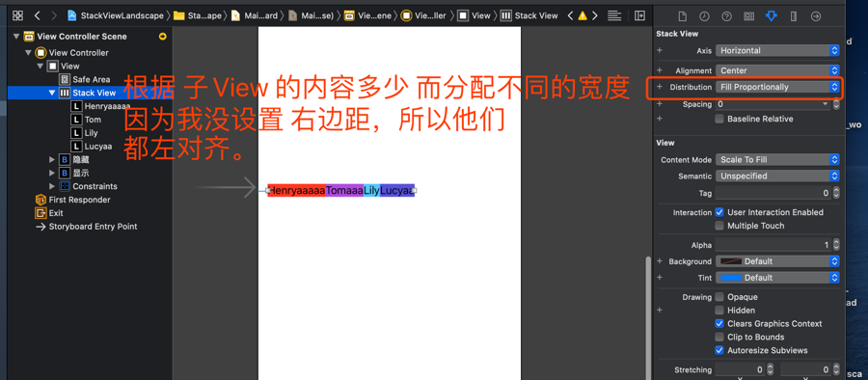Enable Multiple Touch checkbox

(x=719, y=226)
